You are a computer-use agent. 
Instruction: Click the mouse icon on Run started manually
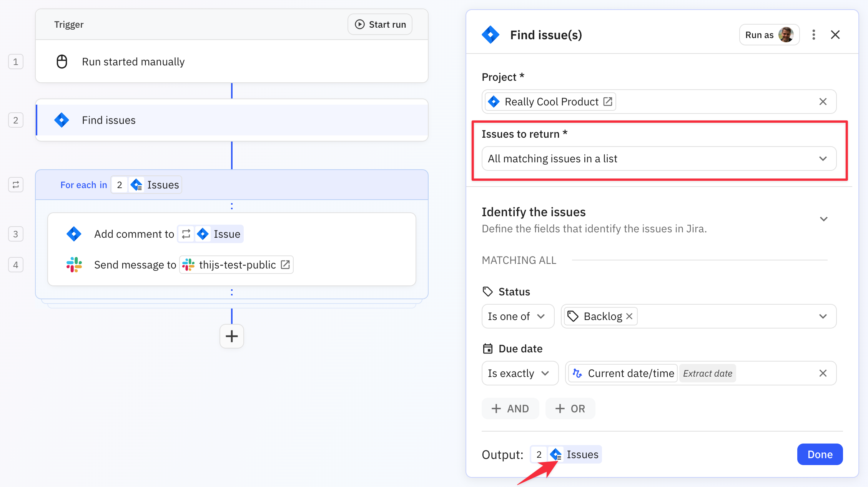point(62,61)
